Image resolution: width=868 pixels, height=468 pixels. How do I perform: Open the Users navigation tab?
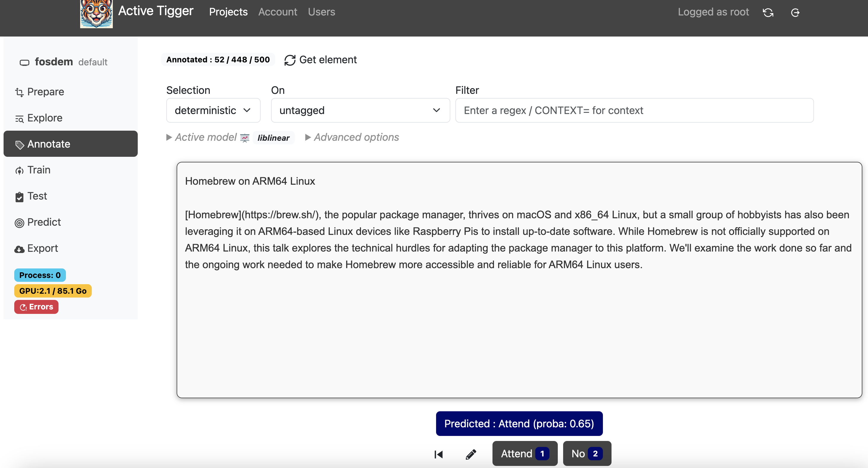321,12
